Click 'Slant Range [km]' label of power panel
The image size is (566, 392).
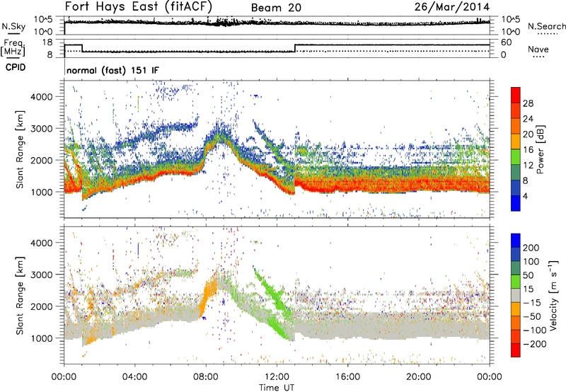coord(20,149)
